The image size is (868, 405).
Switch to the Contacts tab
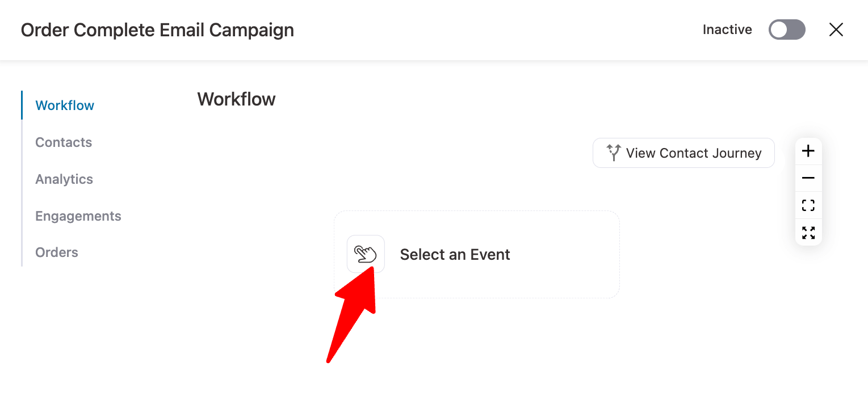(x=63, y=142)
